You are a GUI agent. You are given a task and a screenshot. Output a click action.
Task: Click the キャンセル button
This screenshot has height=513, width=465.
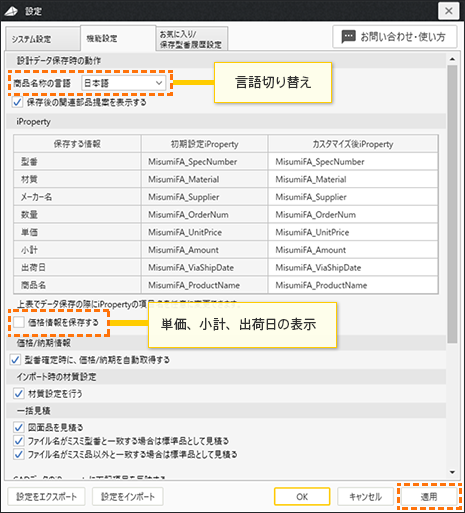pyautogui.click(x=365, y=497)
